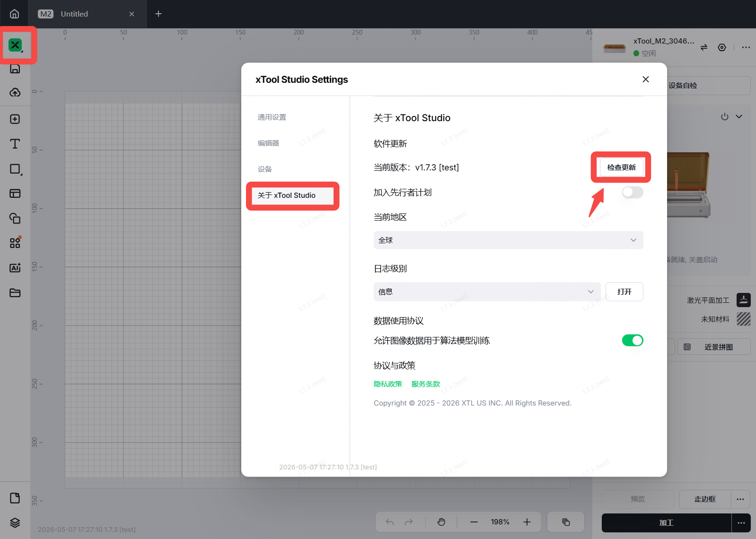The height and width of the screenshot is (539, 756).
Task: Click the 设备自检 button
Action: tap(683, 86)
